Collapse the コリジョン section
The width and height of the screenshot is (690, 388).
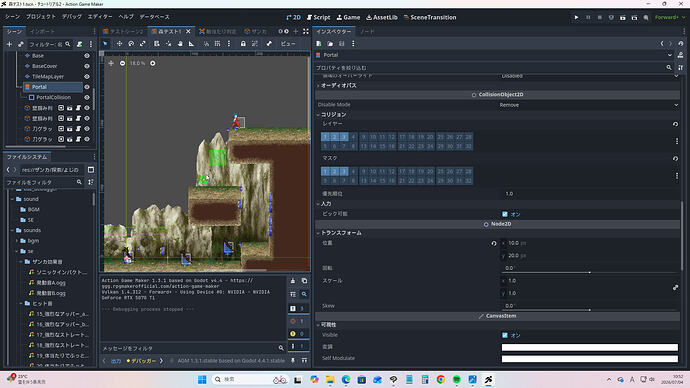pos(333,114)
